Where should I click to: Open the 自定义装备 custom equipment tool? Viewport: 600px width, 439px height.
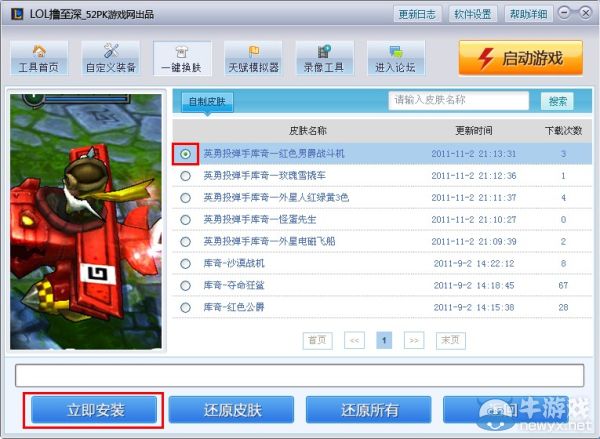[x=111, y=59]
